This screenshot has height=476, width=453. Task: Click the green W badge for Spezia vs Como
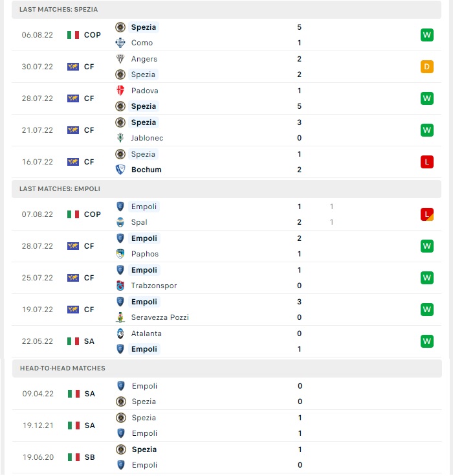pyautogui.click(x=427, y=35)
